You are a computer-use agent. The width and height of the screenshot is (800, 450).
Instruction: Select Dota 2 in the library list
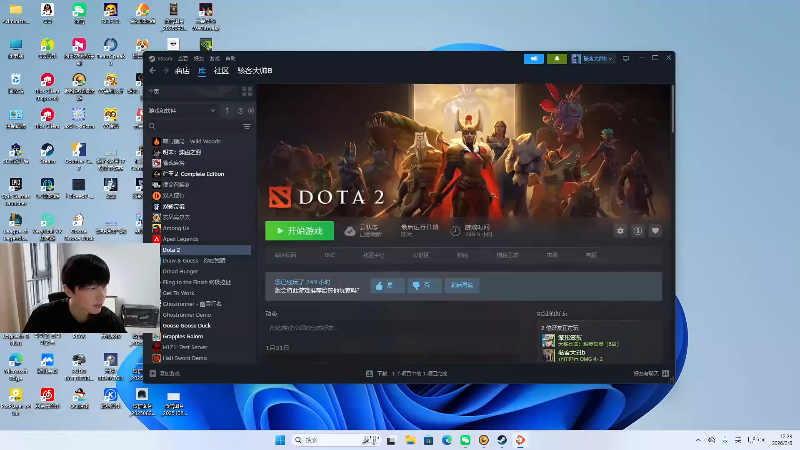(x=206, y=250)
